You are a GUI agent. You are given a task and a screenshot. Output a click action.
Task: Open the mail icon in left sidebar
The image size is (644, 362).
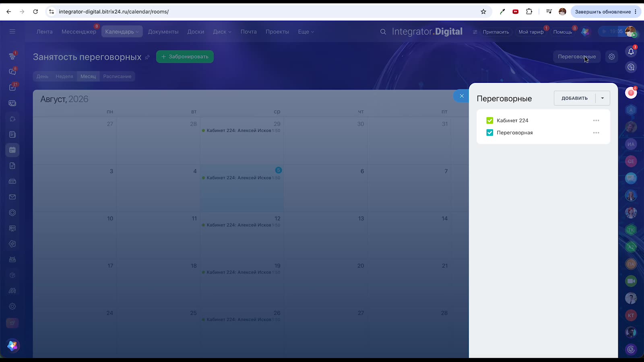tap(12, 197)
